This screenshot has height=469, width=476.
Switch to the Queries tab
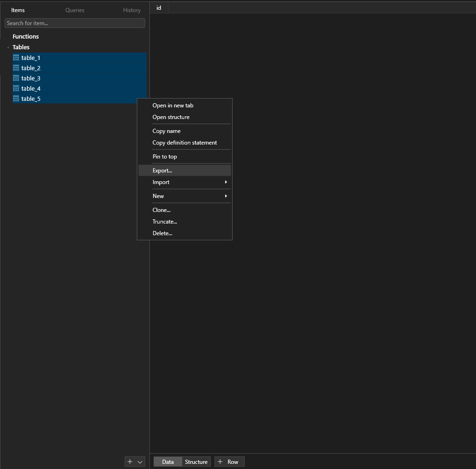click(74, 10)
